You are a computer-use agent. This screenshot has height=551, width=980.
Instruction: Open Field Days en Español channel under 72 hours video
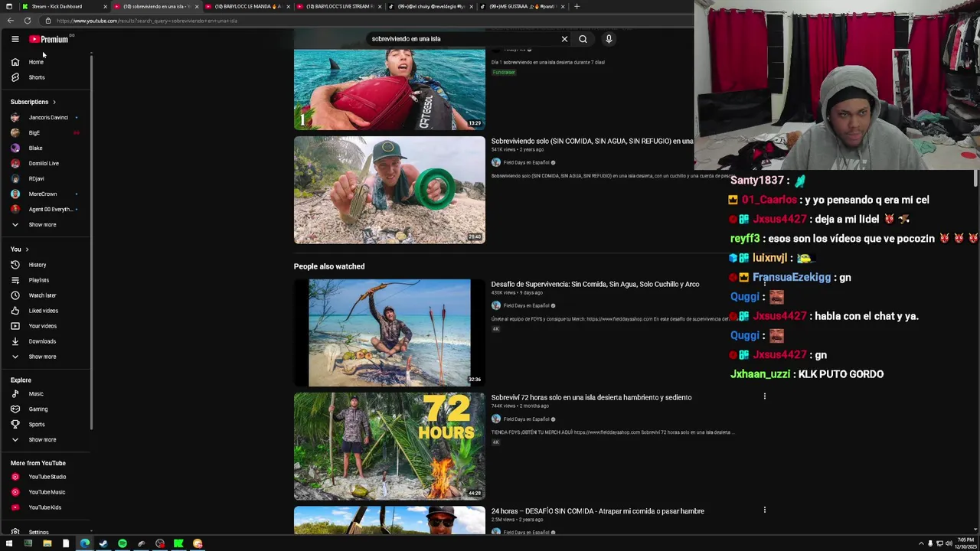(526, 419)
